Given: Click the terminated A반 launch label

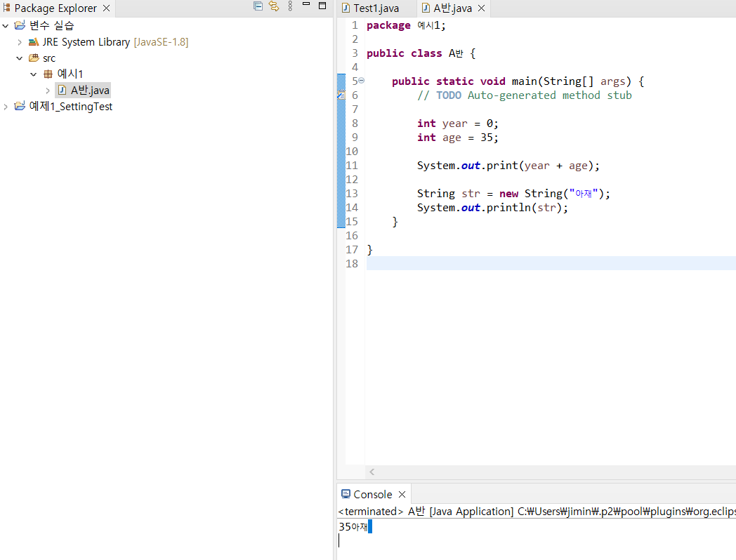Looking at the screenshot, I should tap(537, 511).
